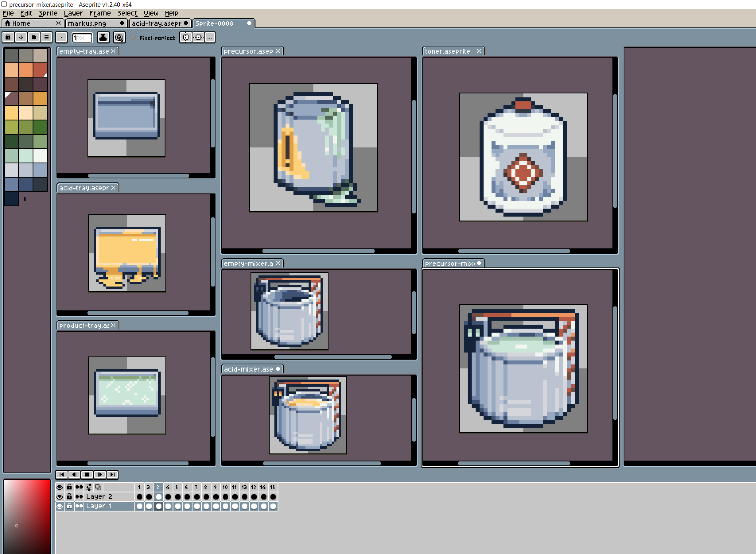Go to the last frame
The width and height of the screenshot is (756, 554).
[112, 475]
